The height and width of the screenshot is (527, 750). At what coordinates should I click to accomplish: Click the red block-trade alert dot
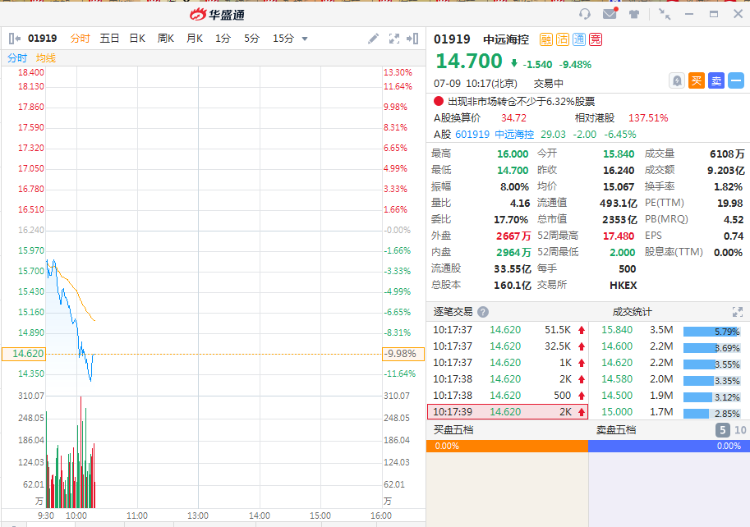point(439,101)
